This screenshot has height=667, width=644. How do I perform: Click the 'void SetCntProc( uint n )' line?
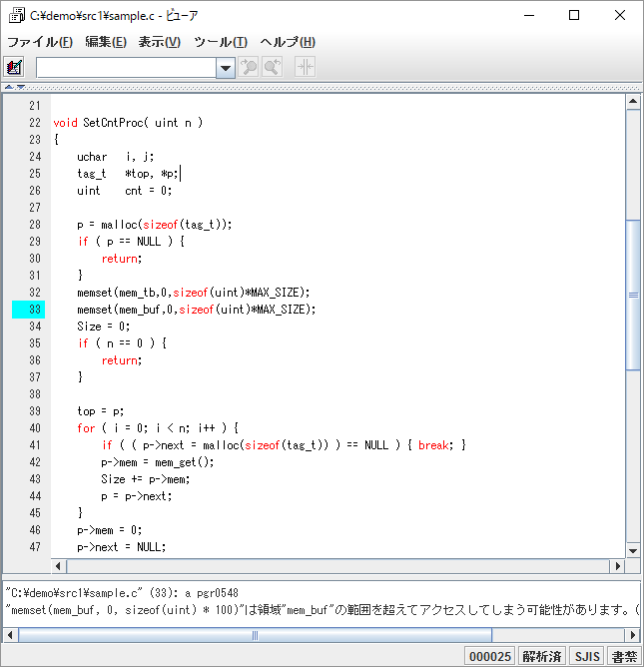pos(128,123)
